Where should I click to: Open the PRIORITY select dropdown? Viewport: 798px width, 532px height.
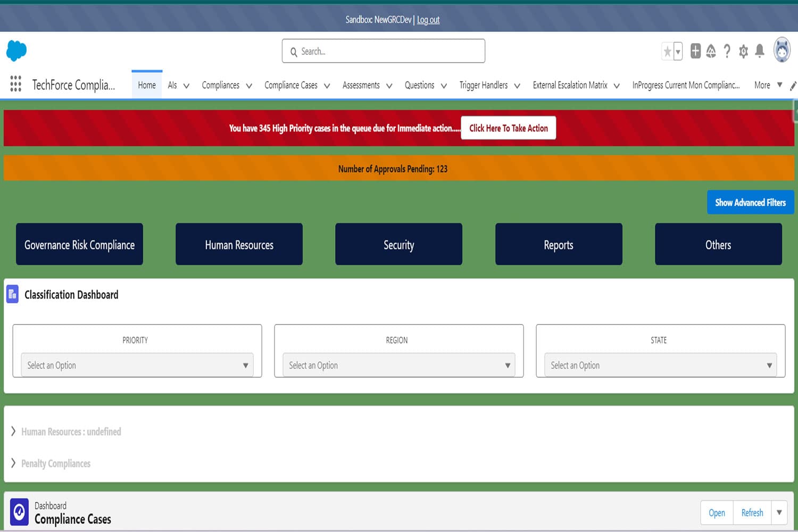137,365
